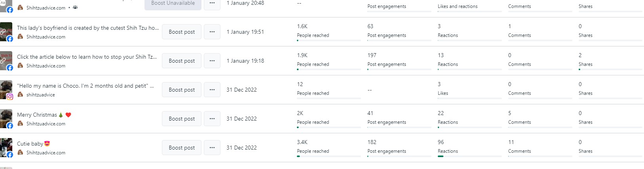Boost the "Hello my name is Choco" post
This screenshot has width=644, height=169.
182,90
